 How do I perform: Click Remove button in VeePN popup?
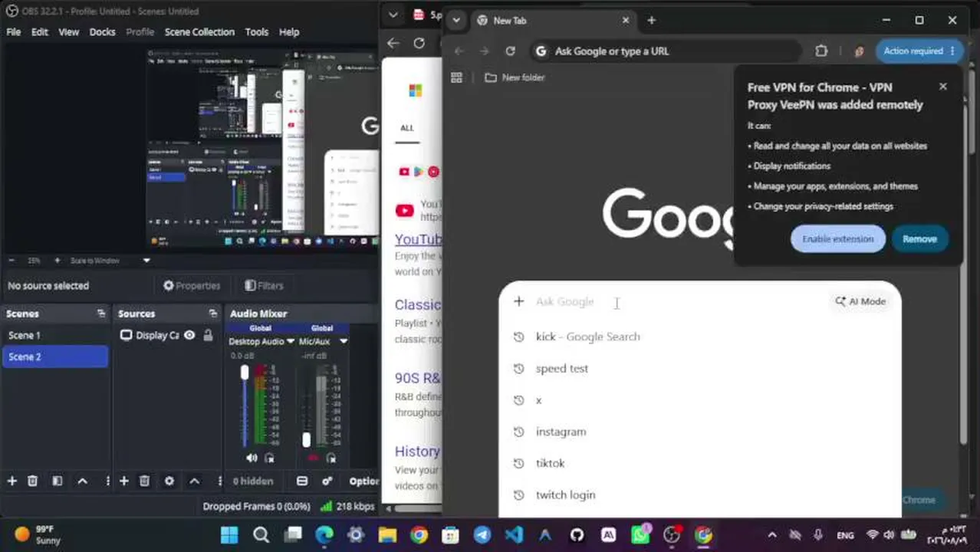tap(919, 239)
